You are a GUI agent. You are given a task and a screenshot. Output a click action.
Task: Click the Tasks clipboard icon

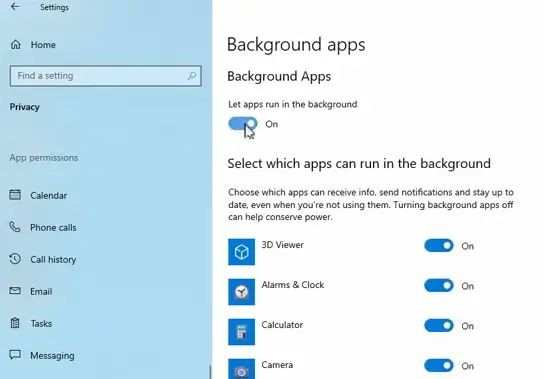[x=15, y=323]
